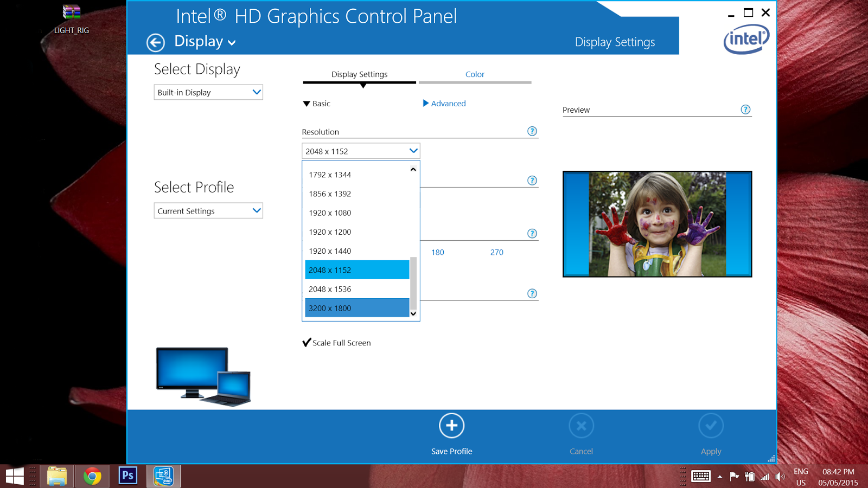Switch to the Display Settings tab

coord(360,75)
